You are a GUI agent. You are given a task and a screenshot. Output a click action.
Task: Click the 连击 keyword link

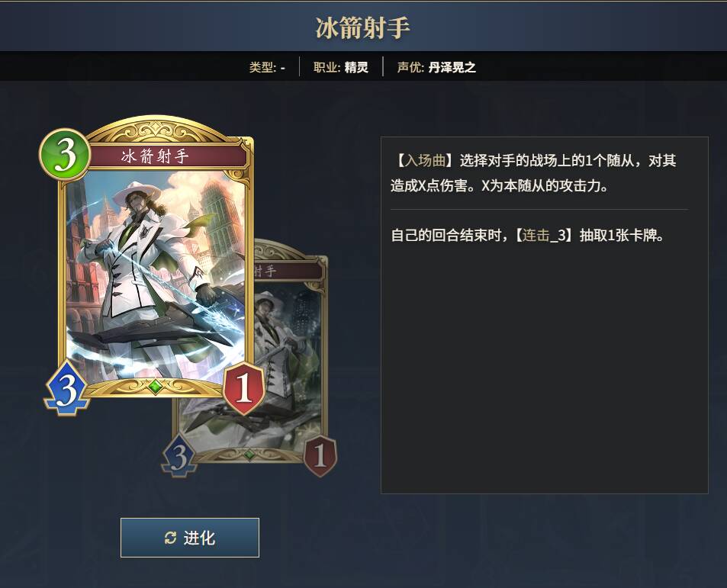pyautogui.click(x=536, y=236)
